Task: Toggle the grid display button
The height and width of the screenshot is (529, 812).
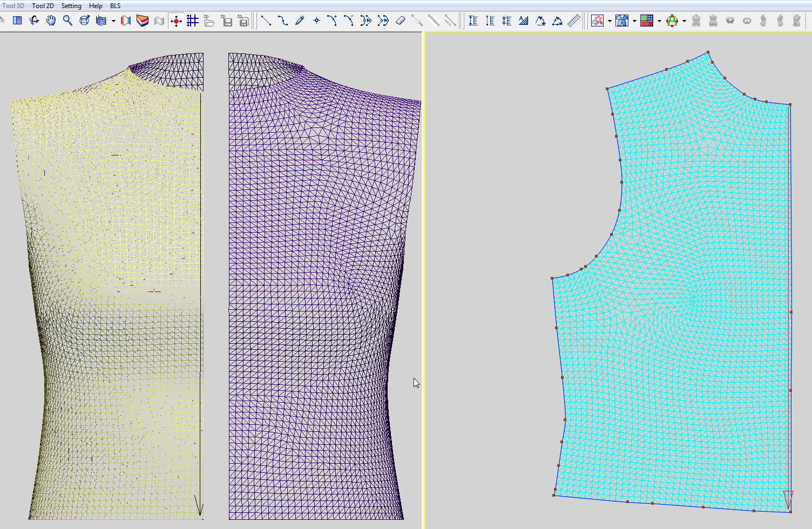Action: [193, 21]
